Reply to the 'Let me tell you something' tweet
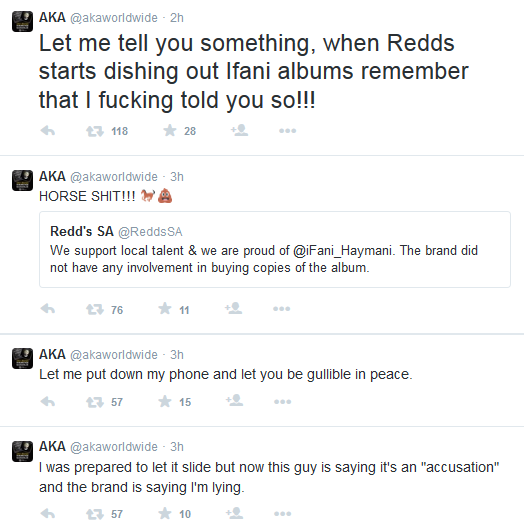This screenshot has width=524, height=528. pyautogui.click(x=47, y=131)
